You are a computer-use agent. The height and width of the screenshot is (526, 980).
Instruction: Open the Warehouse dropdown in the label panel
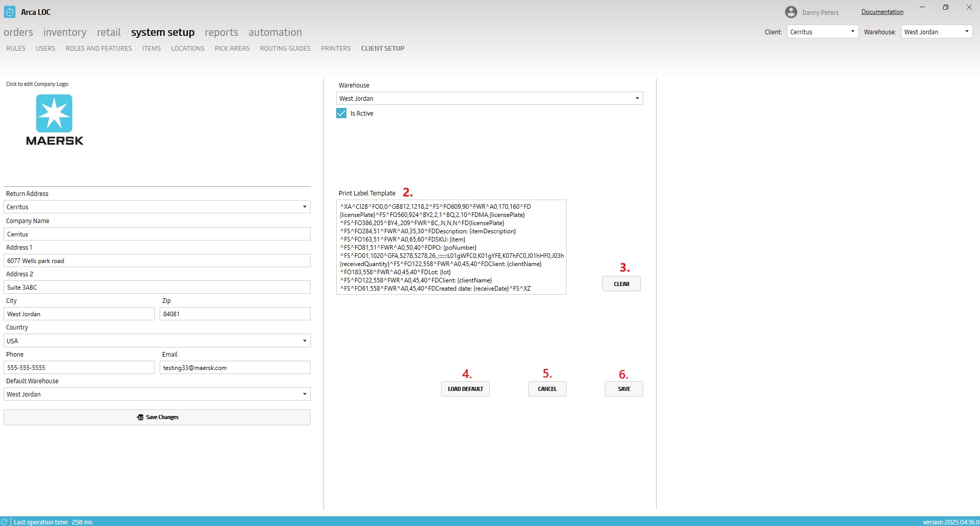click(490, 98)
